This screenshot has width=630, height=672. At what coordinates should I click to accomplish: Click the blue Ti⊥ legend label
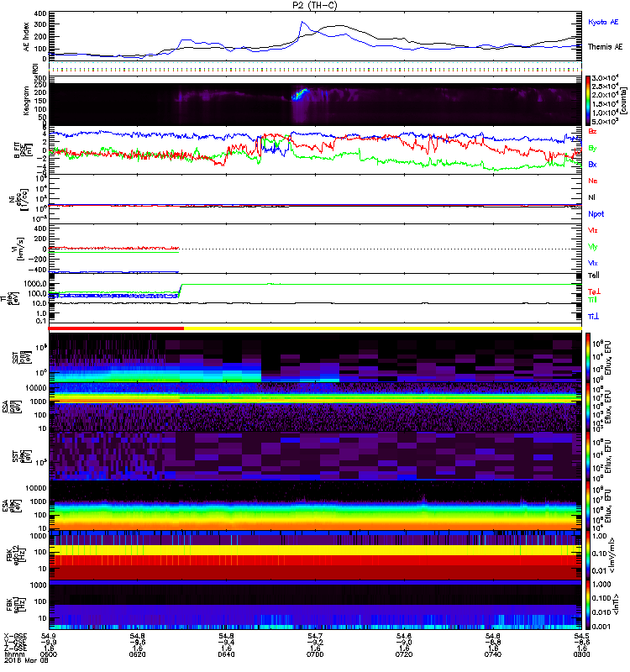(x=593, y=317)
